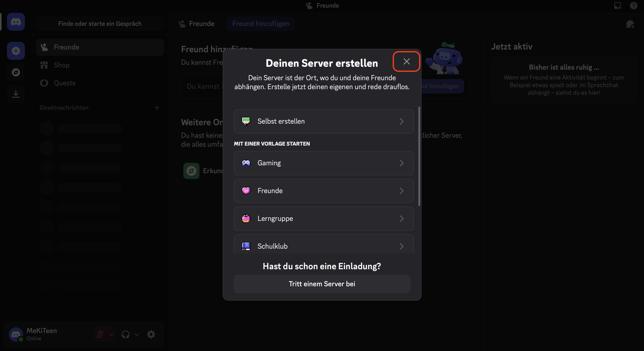Select Selbst erstellen option
Image resolution: width=644 pixels, height=351 pixels.
click(323, 121)
